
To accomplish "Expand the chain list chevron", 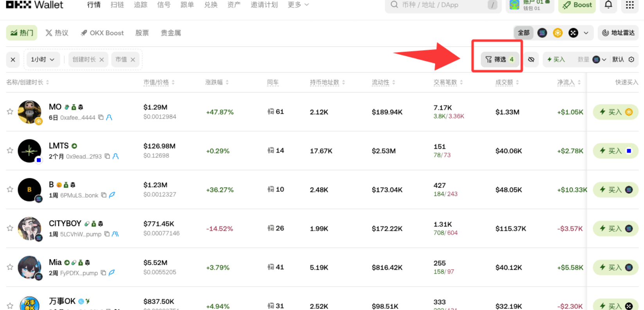I will pos(586,33).
